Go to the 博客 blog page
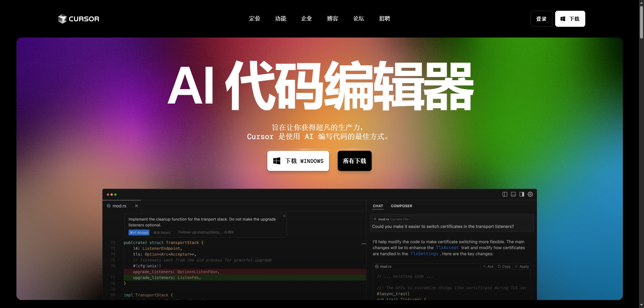 click(332, 19)
